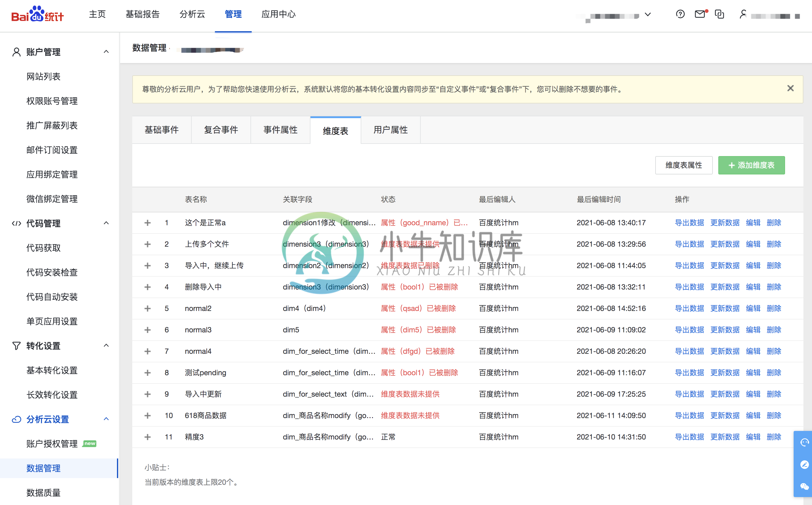
Task: Click the 账户管理 person icon
Action: [x=16, y=52]
